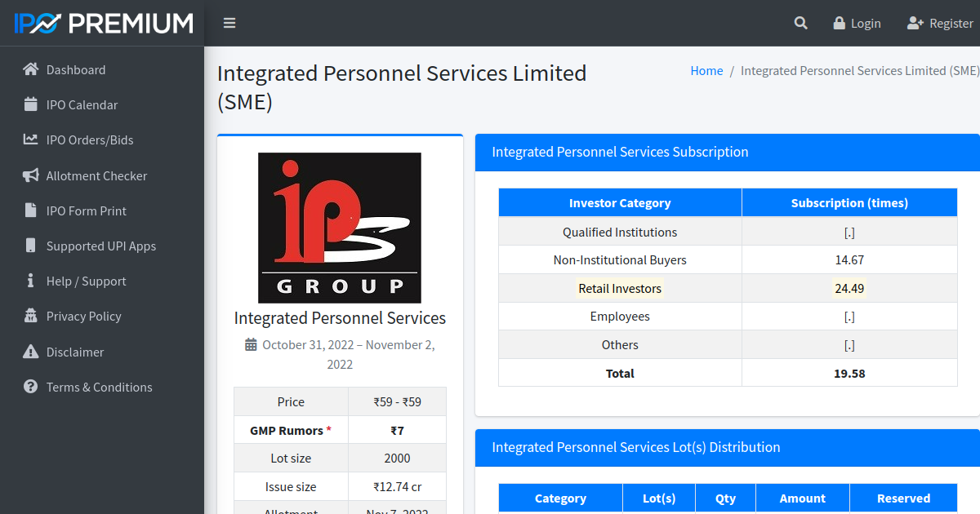Open the Register link
Viewport: 980px width, 514px height.
pyautogui.click(x=940, y=23)
